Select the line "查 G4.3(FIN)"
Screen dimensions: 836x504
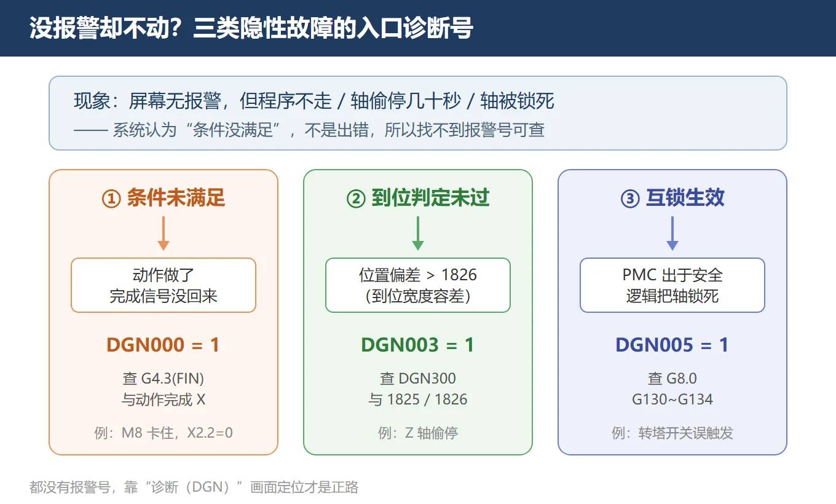pos(164,379)
